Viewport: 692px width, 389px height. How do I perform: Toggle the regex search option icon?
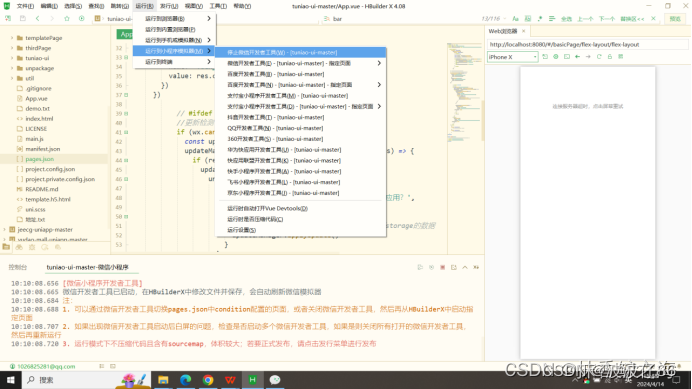coord(540,19)
